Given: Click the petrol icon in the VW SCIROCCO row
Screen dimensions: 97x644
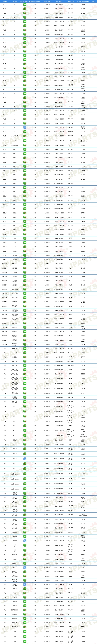Looking at the screenshot, I should pos(25,610).
